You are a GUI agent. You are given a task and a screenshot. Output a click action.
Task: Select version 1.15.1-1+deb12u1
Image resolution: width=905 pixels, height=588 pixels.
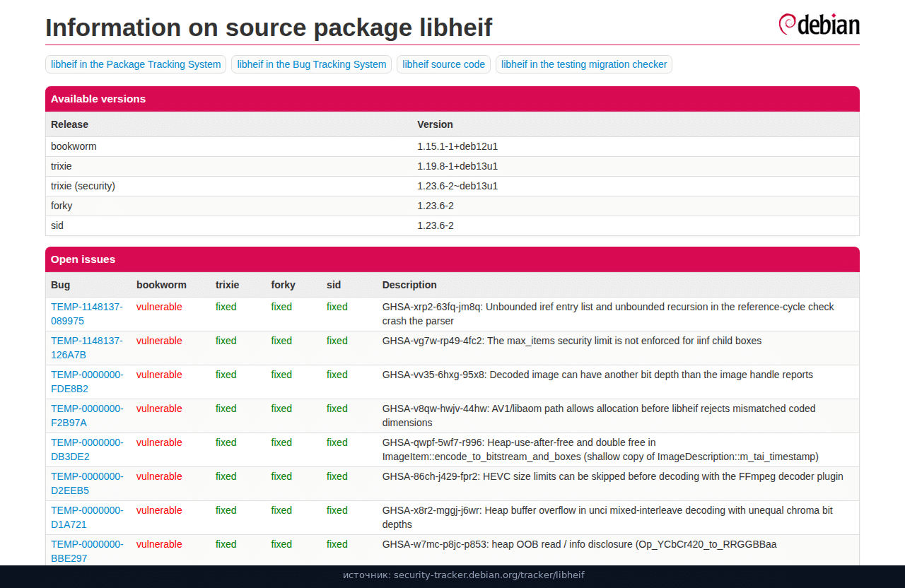(x=457, y=146)
